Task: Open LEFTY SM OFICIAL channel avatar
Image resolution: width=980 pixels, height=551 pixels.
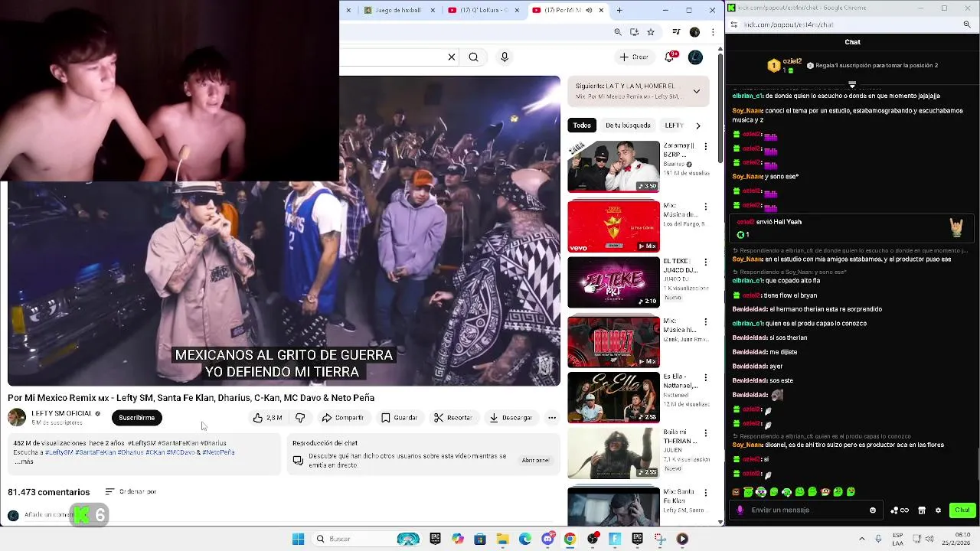Action: tap(16, 418)
